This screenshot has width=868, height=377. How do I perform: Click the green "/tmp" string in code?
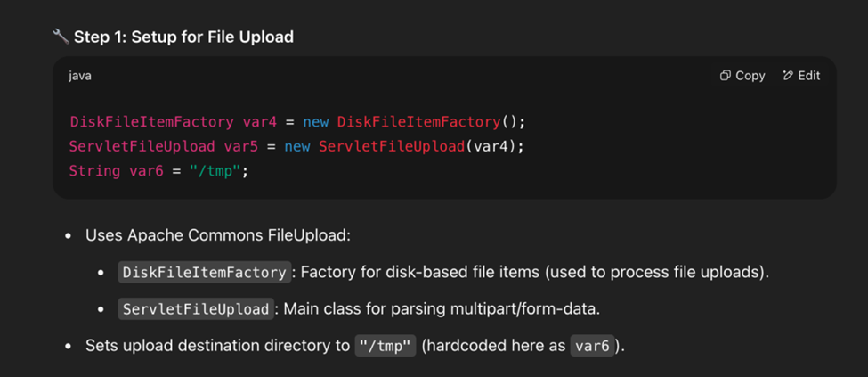[215, 170]
